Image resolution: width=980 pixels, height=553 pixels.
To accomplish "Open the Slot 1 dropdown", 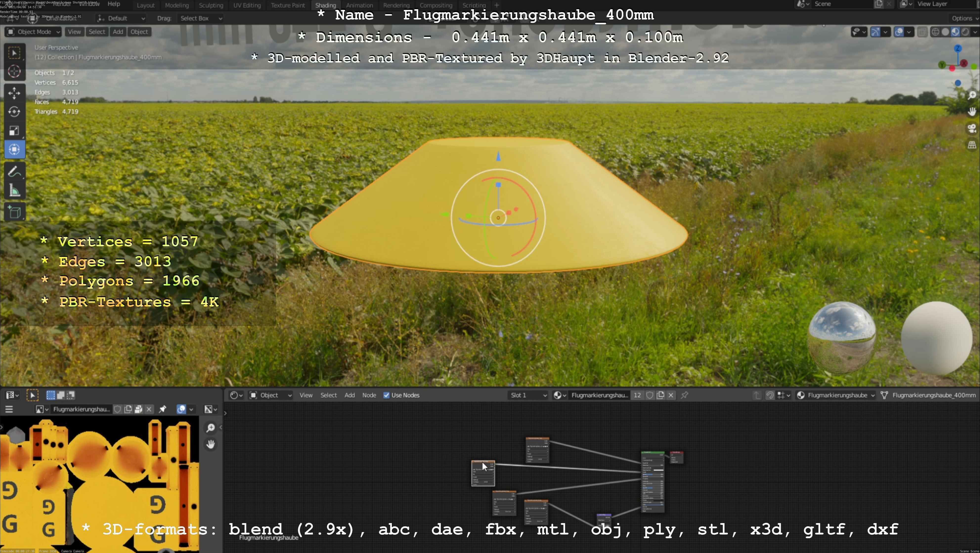I will coord(528,395).
